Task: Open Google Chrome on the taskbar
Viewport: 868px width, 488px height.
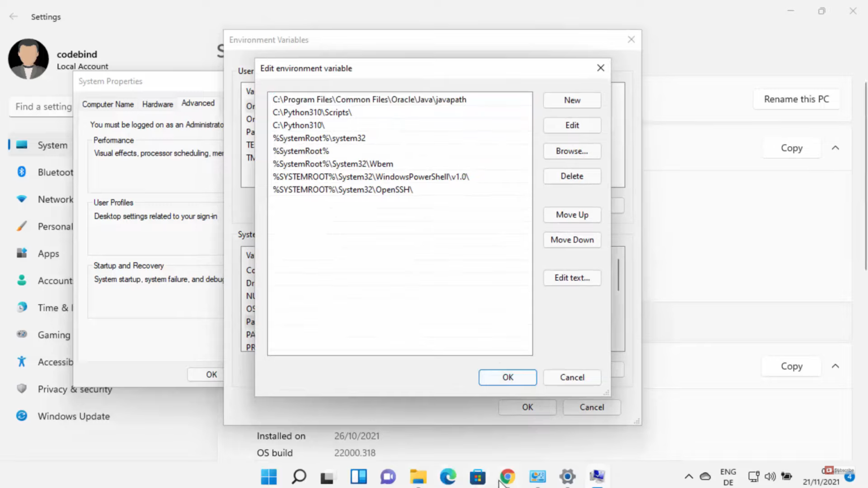Action: pos(507,477)
